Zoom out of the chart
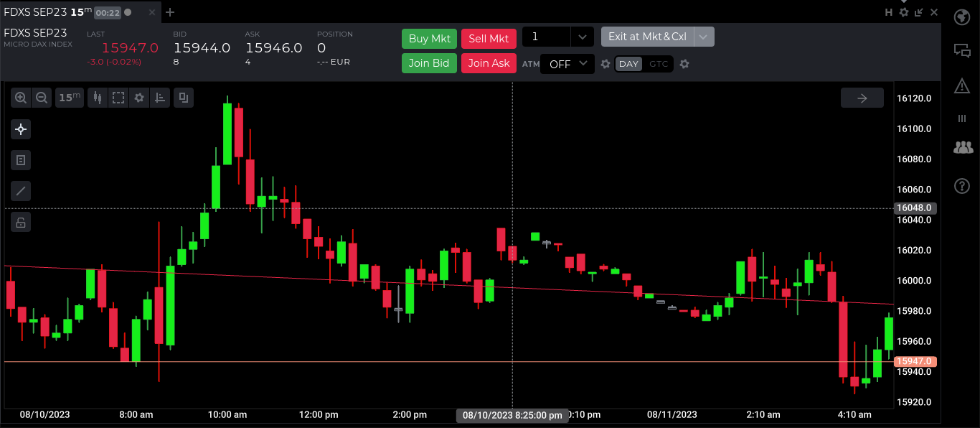980x428 pixels. [x=42, y=98]
